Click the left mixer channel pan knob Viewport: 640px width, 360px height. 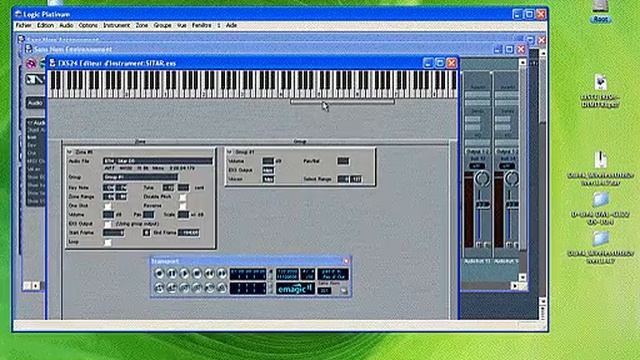(x=482, y=179)
